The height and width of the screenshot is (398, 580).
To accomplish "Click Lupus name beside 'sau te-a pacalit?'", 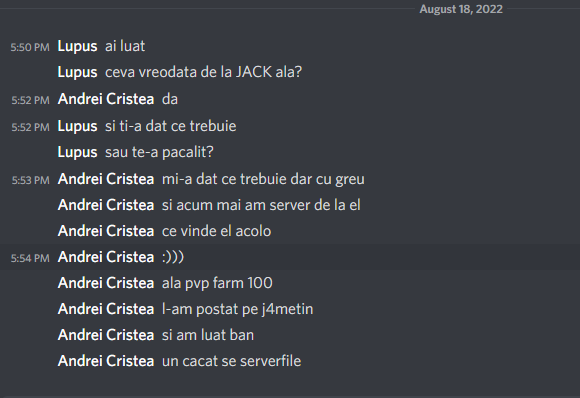I will [x=77, y=152].
